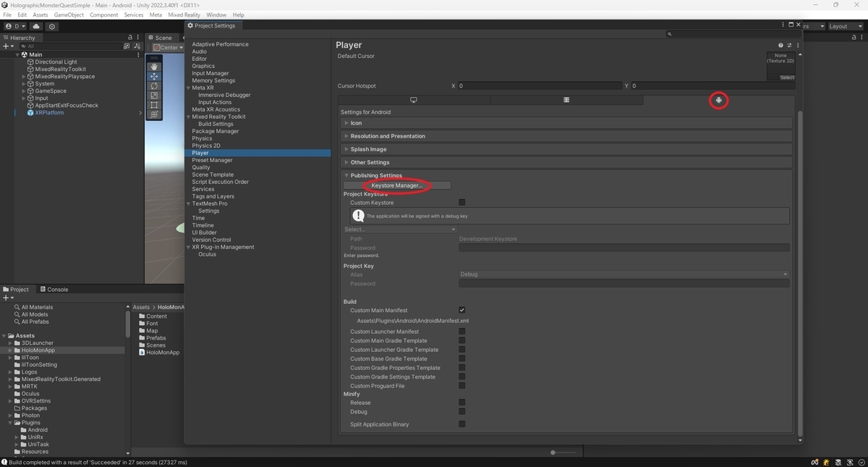This screenshot has height=467, width=868.
Task: Select the Rect transform tool
Action: pyautogui.click(x=154, y=105)
